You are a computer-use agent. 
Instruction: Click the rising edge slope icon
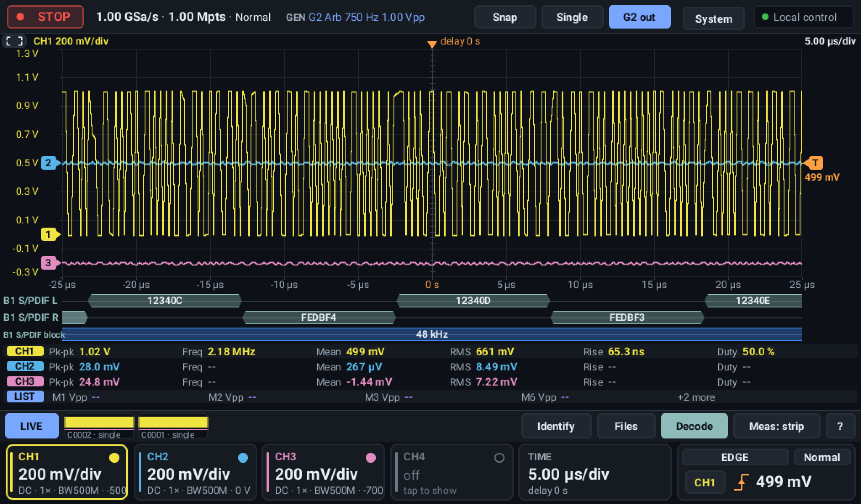pos(741,482)
